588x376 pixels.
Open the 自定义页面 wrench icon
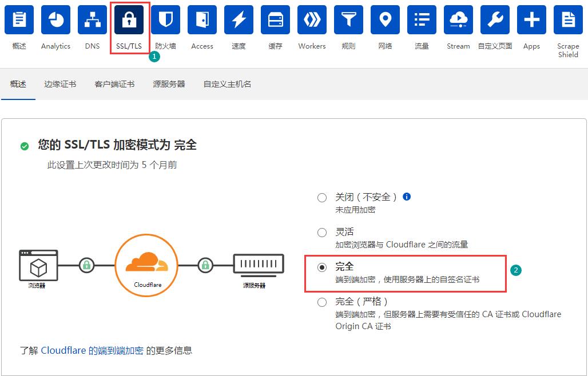pos(495,19)
